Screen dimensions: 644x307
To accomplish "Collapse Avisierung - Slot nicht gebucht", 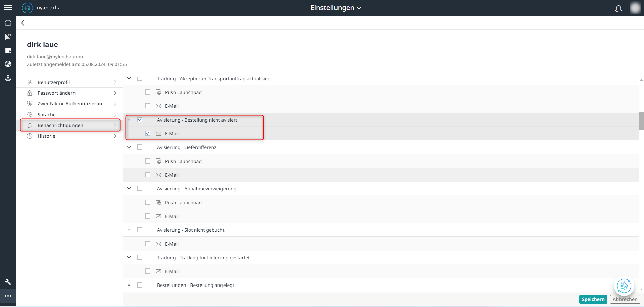I will [129, 230].
